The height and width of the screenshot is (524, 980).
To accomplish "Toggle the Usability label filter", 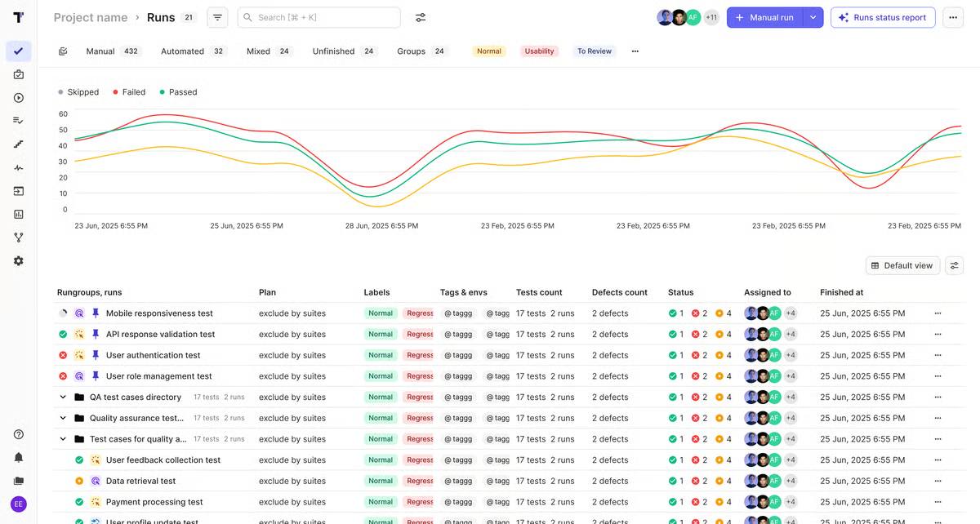I will (539, 51).
